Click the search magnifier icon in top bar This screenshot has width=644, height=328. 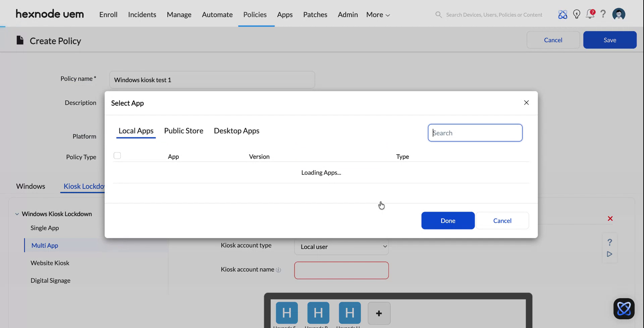pyautogui.click(x=438, y=14)
